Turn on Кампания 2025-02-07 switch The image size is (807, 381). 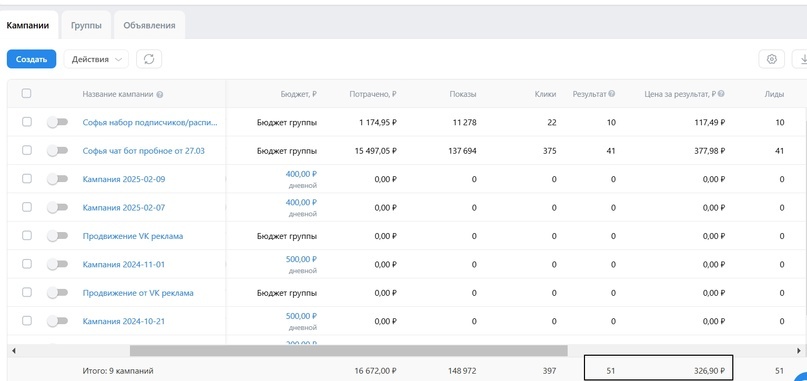pos(57,207)
